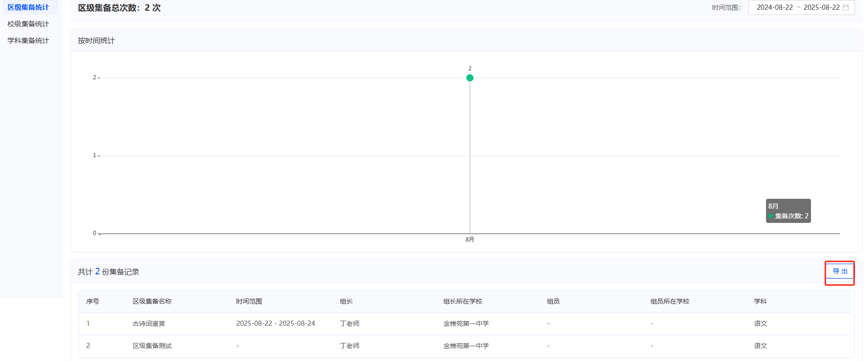
Task: Click the 组长所在学校 column header
Action: click(463, 301)
